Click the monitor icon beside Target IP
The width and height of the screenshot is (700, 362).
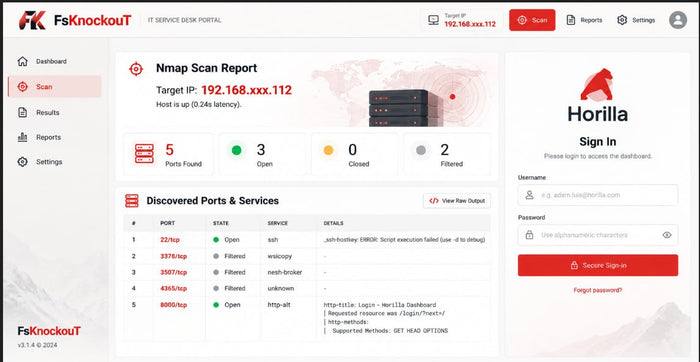click(433, 20)
